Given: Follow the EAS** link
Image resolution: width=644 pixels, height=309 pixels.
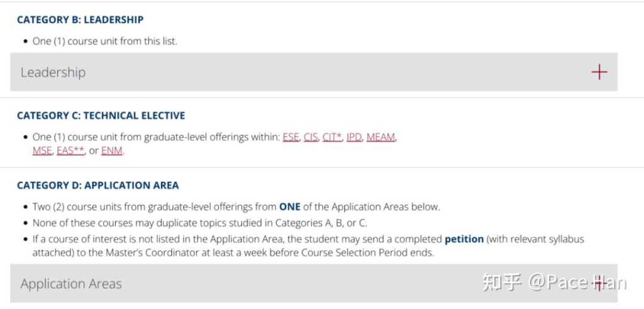Looking at the screenshot, I should click(x=70, y=151).
